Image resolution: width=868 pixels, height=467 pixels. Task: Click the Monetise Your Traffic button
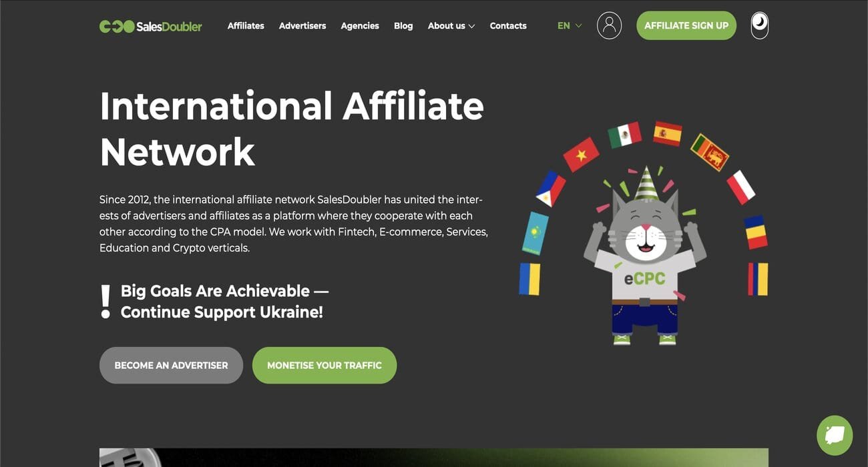pyautogui.click(x=324, y=365)
